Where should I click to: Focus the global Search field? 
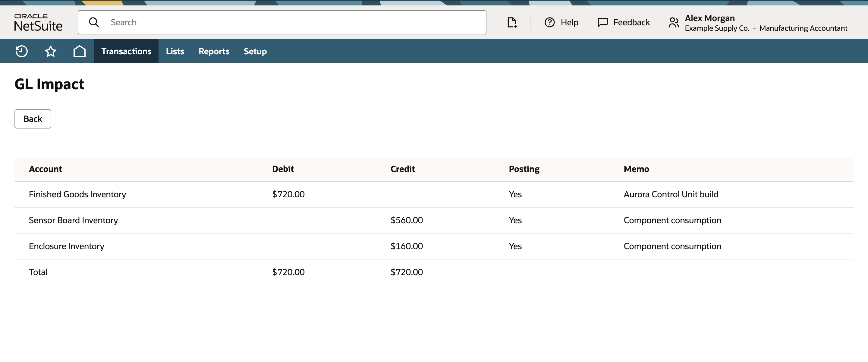point(282,22)
